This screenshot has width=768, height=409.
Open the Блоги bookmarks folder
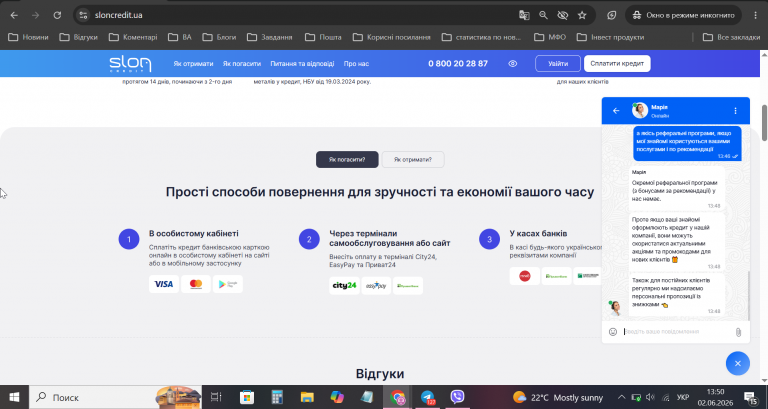(x=219, y=37)
